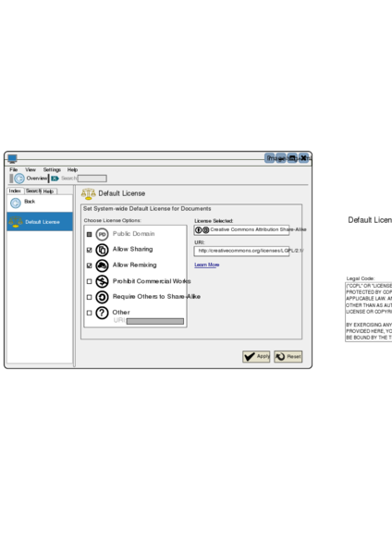Click the Other URI input field

(x=155, y=321)
